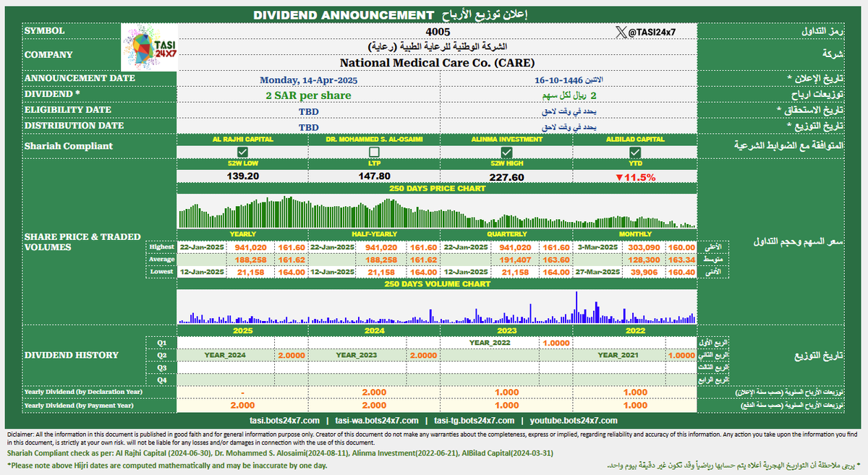Click the 2023 dividend history header

506,330
